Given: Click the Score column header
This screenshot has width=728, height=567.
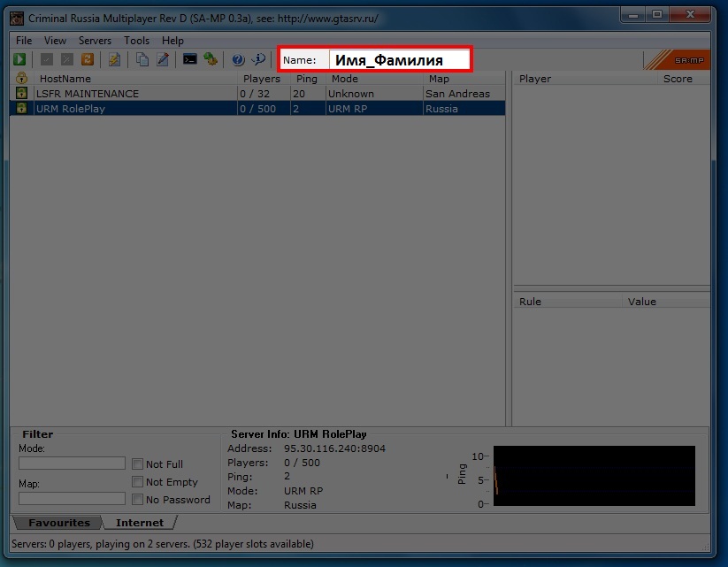Looking at the screenshot, I should (684, 79).
